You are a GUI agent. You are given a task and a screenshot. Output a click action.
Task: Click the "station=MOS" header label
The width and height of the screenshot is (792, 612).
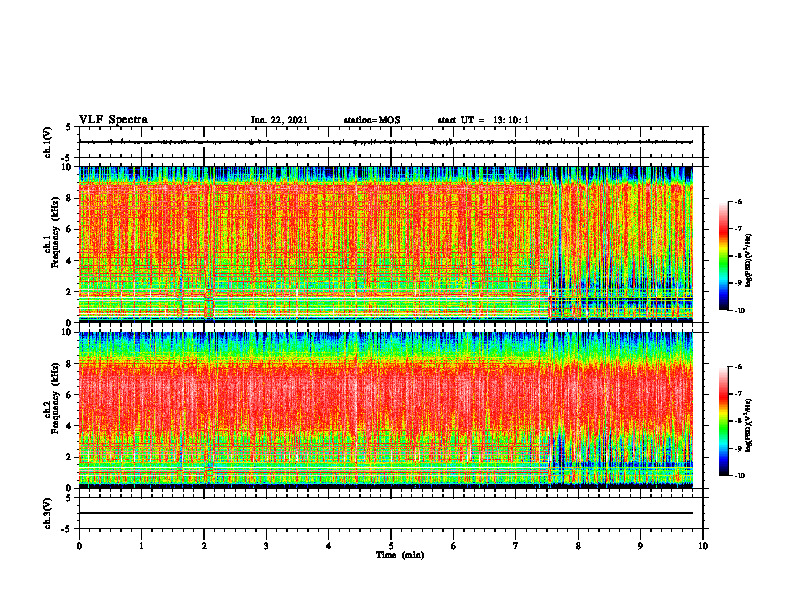[x=372, y=120]
